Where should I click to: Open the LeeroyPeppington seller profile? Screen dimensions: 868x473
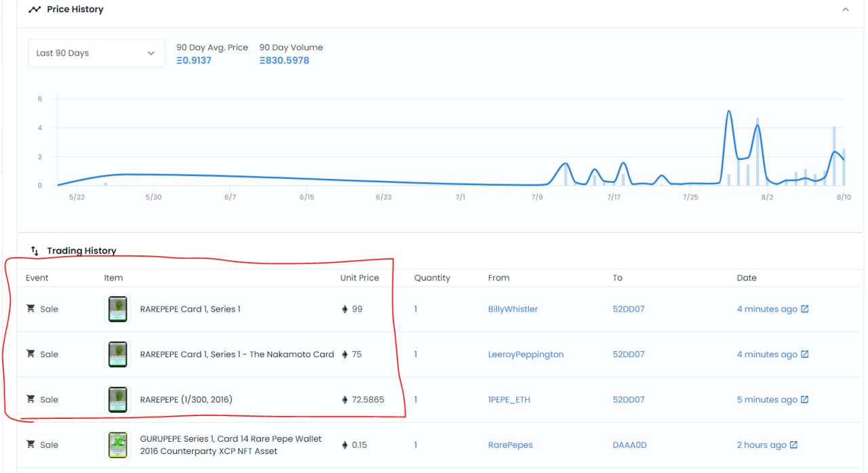coord(526,354)
